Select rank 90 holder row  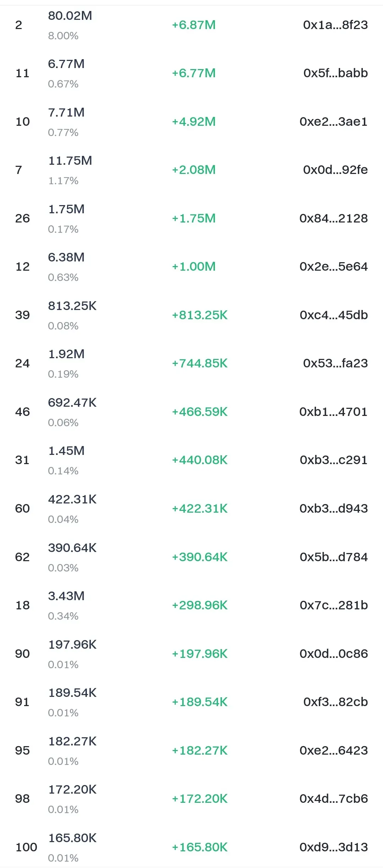click(191, 654)
